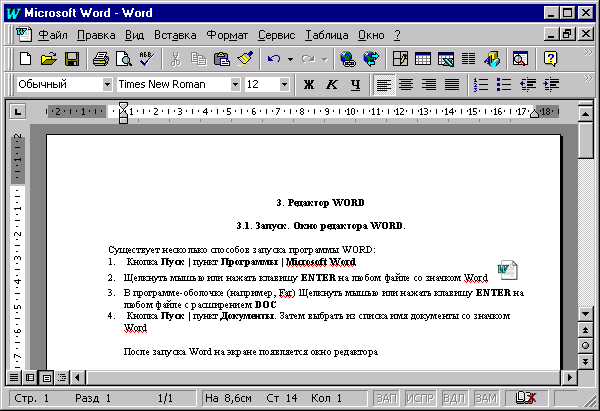Create a new blank document
Image resolution: width=600 pixels, height=411 pixels.
(x=26, y=59)
